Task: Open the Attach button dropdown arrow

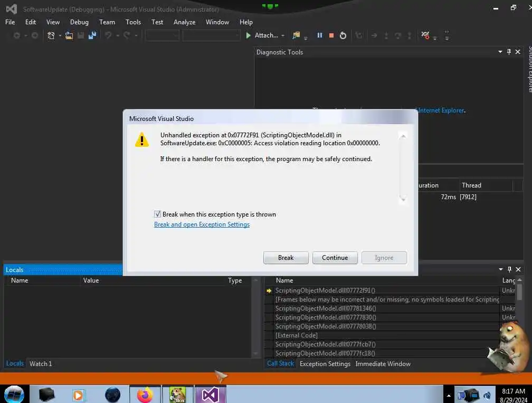Action: (x=283, y=35)
